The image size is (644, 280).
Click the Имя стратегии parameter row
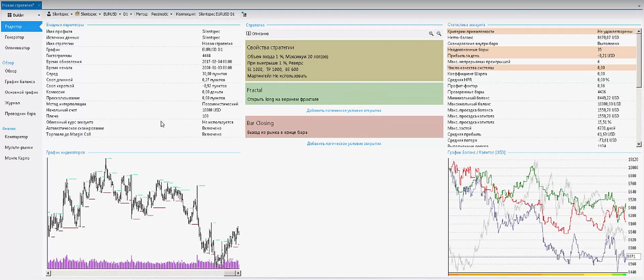143,44
